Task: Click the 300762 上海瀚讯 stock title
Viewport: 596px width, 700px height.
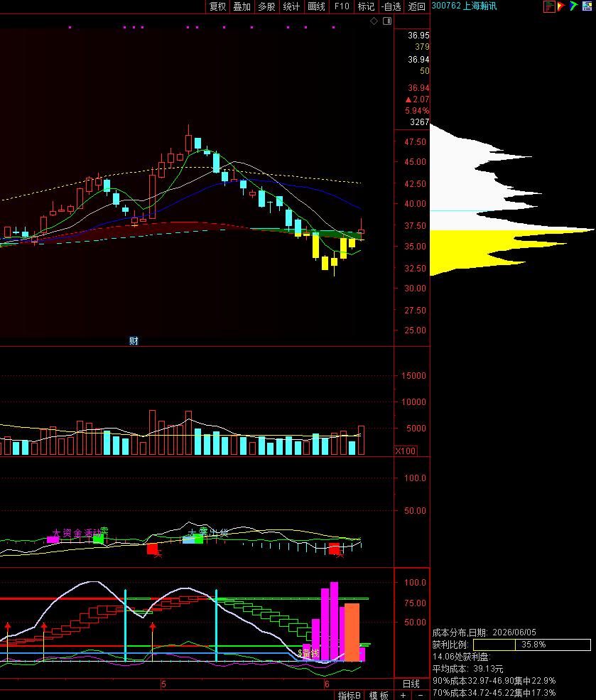Action: click(x=464, y=6)
